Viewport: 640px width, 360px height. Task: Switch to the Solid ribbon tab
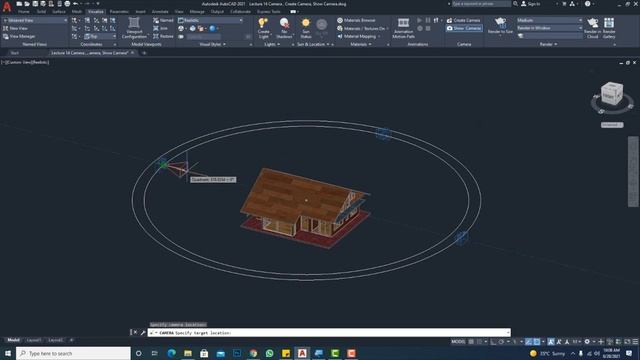[x=41, y=12]
